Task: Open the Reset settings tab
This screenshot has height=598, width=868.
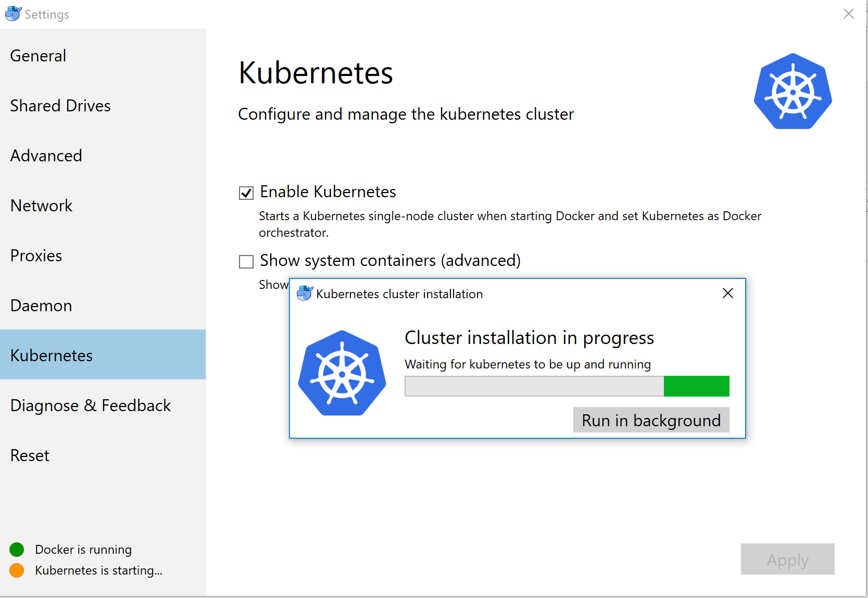Action: point(103,455)
